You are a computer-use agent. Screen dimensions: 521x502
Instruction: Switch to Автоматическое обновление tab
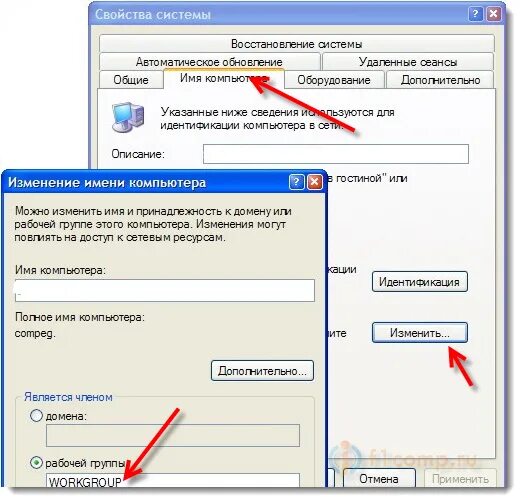tap(209, 62)
